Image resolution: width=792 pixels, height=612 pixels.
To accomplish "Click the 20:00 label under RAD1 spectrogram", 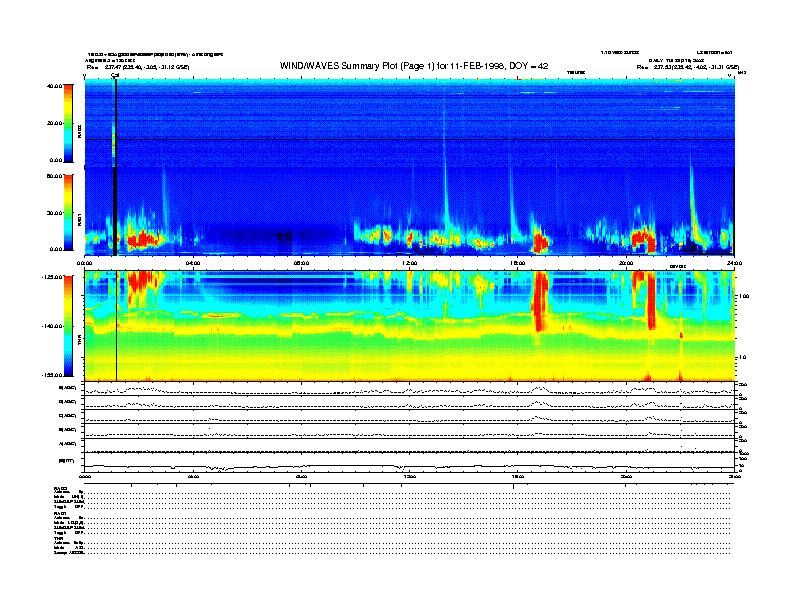I will pos(626,263).
